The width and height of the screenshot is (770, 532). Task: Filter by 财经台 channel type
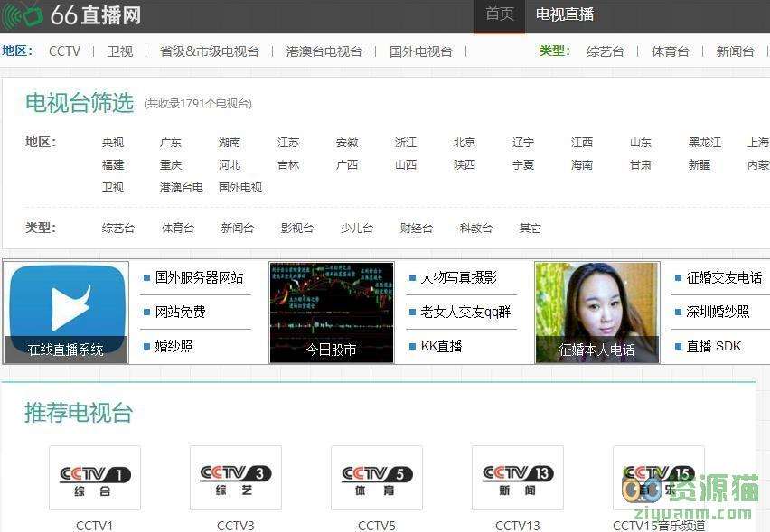tap(417, 229)
